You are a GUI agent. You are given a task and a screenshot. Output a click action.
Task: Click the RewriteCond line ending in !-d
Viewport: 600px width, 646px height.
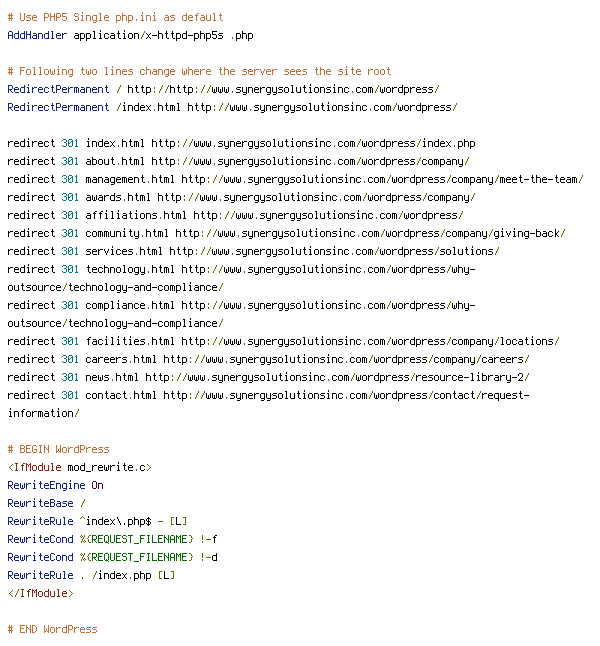click(112, 557)
